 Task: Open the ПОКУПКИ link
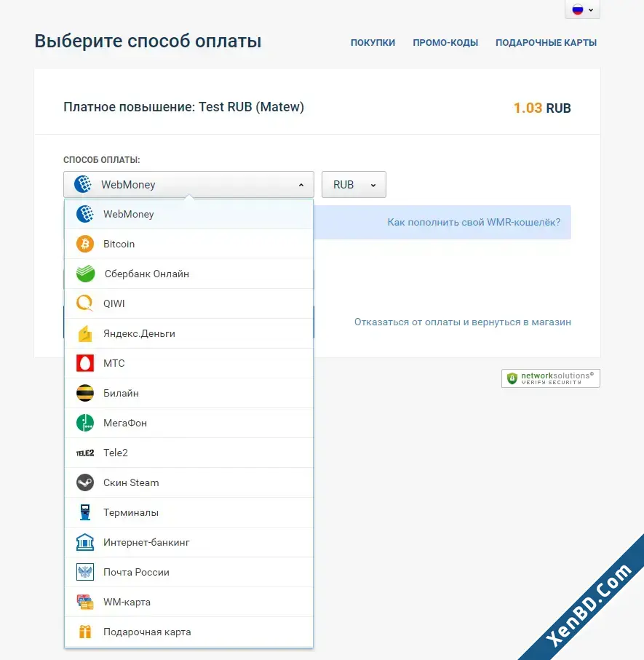pyautogui.click(x=373, y=42)
